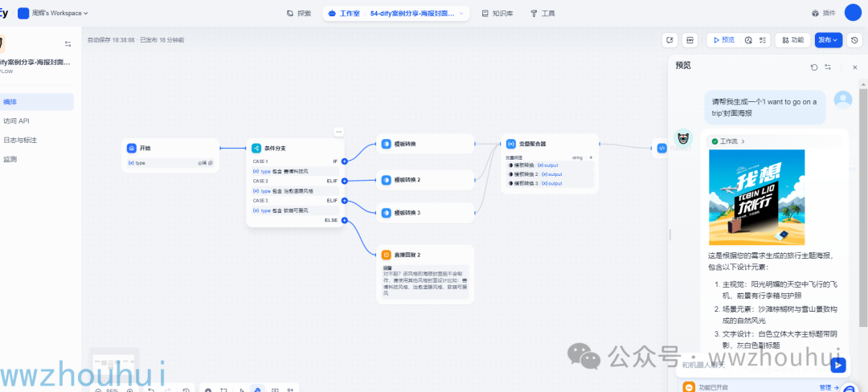This screenshot has width=868, height=392.
Task: Select the 模板转换 2 node icon
Action: pos(387,180)
